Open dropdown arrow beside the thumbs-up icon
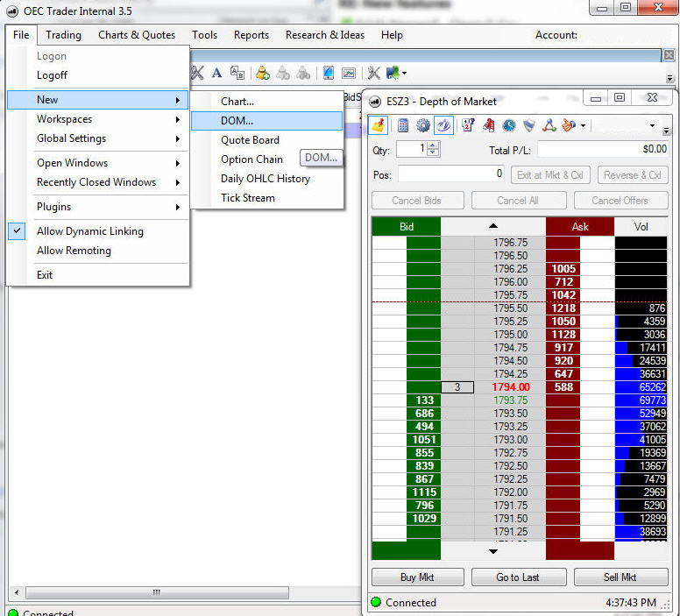 [x=584, y=126]
